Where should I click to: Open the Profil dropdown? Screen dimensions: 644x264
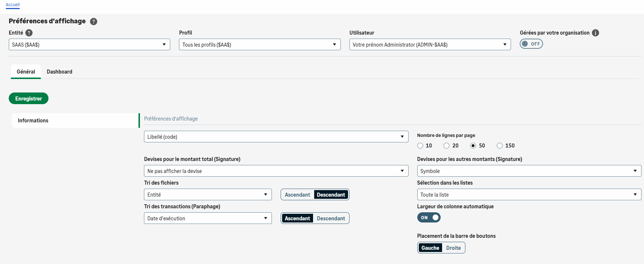[x=259, y=45]
